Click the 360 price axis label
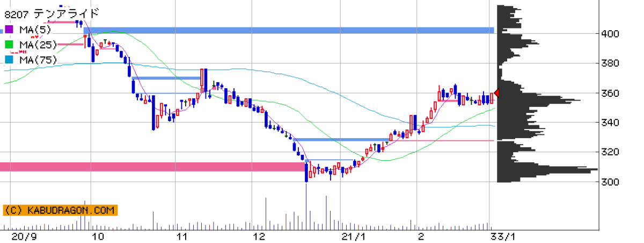Image resolution: width=644 pixels, height=243 pixels. [611, 94]
